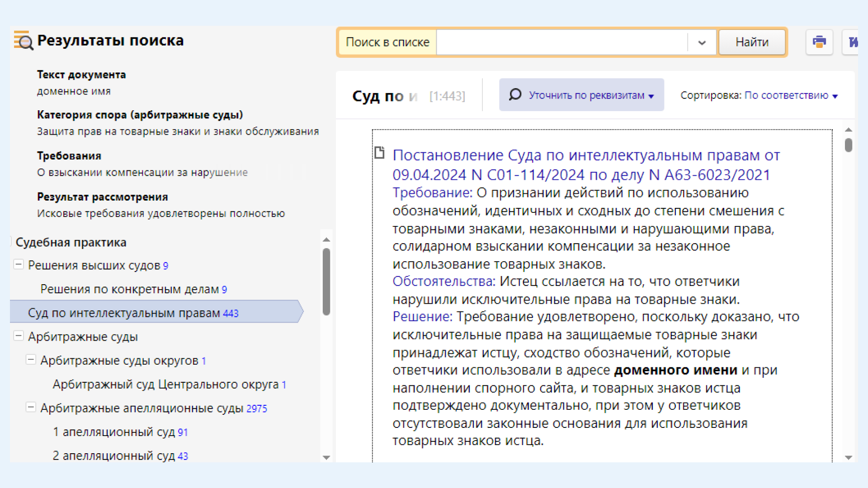Click the document list scrollbar thumb
The width and height of the screenshot is (868, 488).
click(849, 145)
